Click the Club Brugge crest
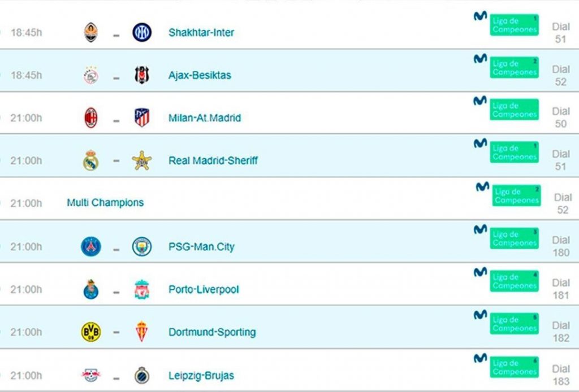 [x=142, y=375]
